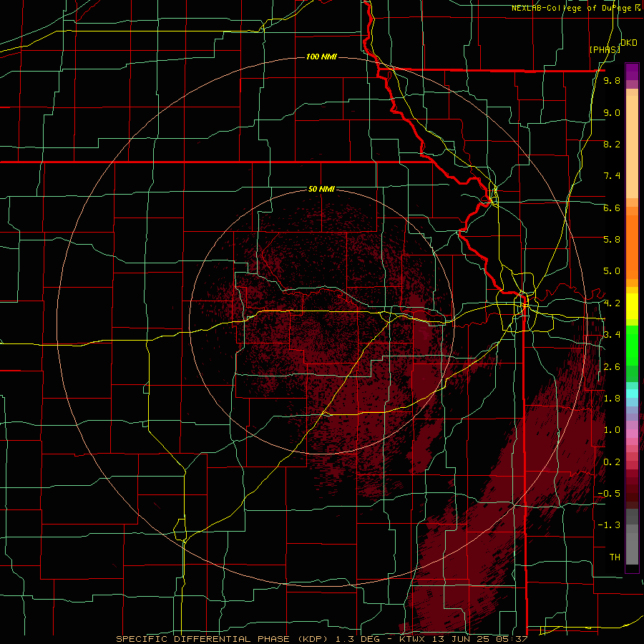Select the 2.6 value on the legend

(612, 367)
